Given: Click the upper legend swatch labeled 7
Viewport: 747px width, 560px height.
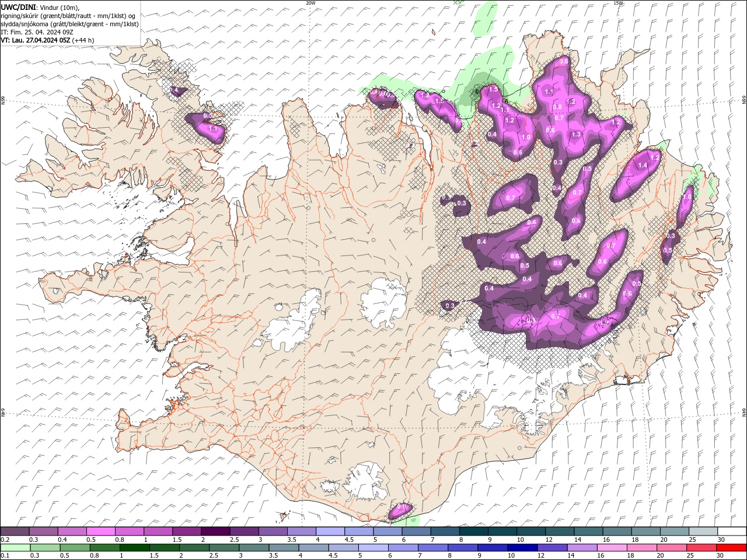Looking at the screenshot, I should click(x=445, y=531).
